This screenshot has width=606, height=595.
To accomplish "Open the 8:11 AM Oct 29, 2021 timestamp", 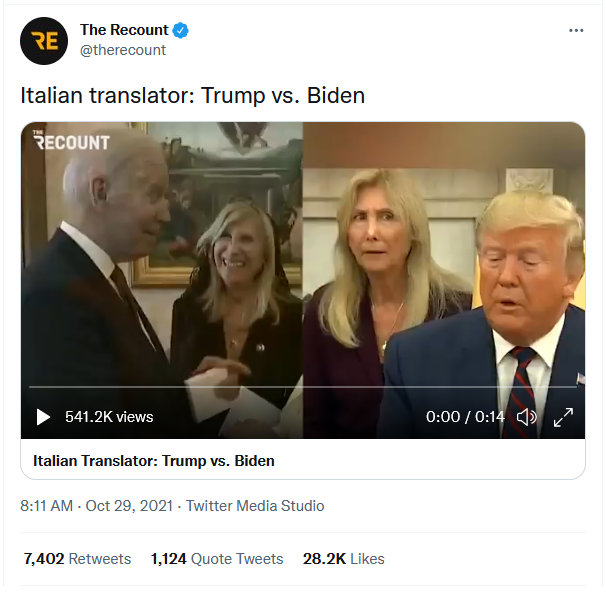I will coord(96,506).
